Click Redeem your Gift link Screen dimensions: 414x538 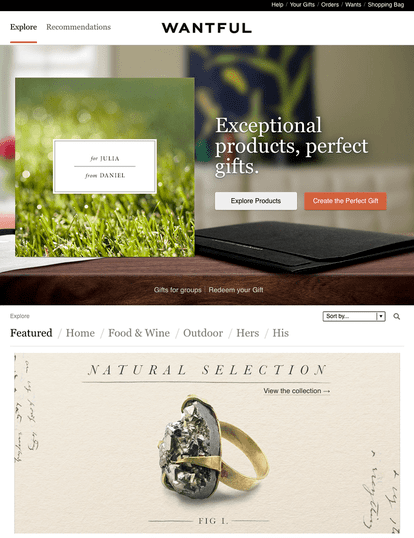click(x=236, y=290)
